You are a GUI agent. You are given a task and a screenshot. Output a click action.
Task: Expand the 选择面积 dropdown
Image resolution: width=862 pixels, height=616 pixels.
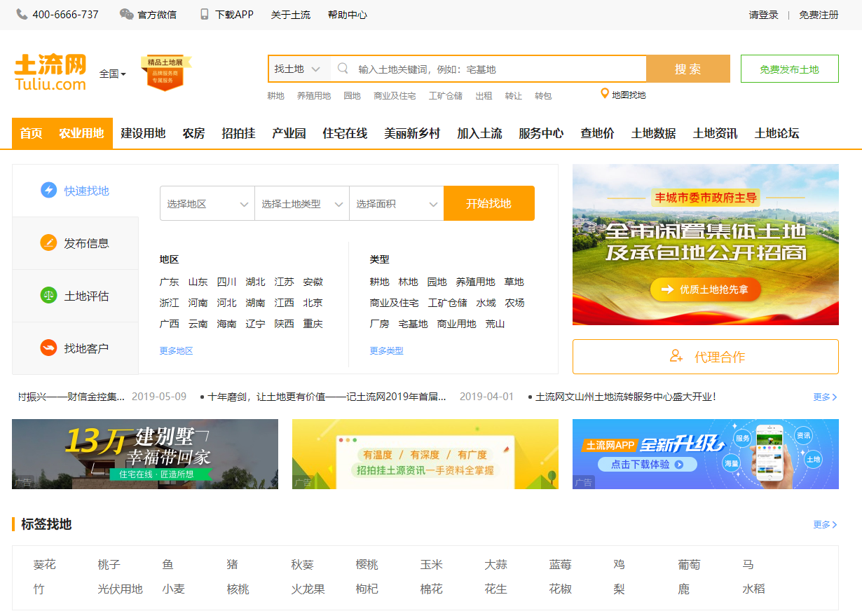tap(396, 204)
